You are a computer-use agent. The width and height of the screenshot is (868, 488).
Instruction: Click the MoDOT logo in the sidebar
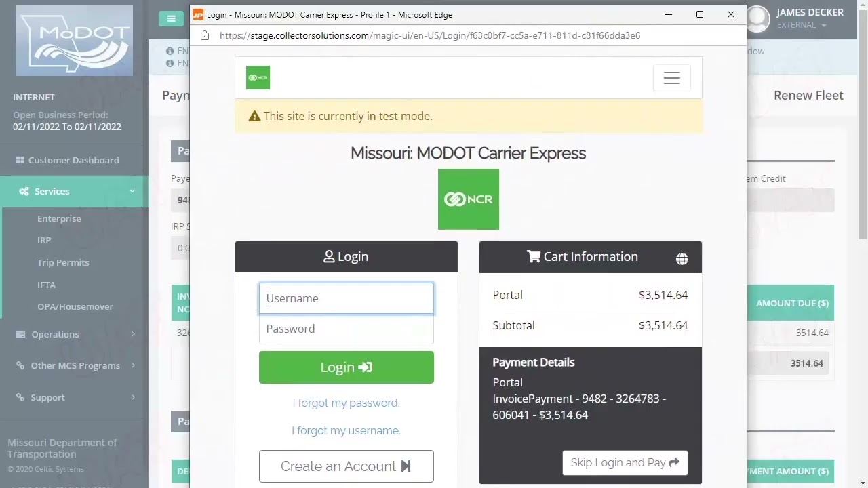click(74, 41)
